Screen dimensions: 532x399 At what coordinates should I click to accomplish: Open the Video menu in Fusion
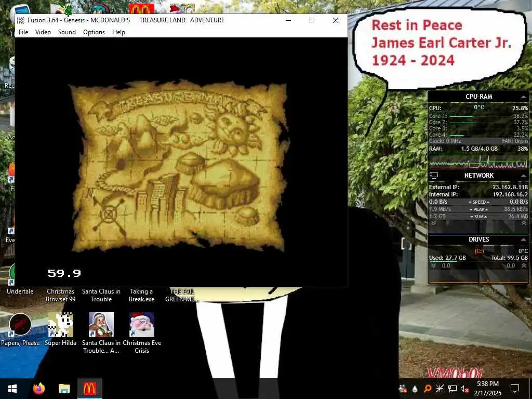tap(43, 32)
